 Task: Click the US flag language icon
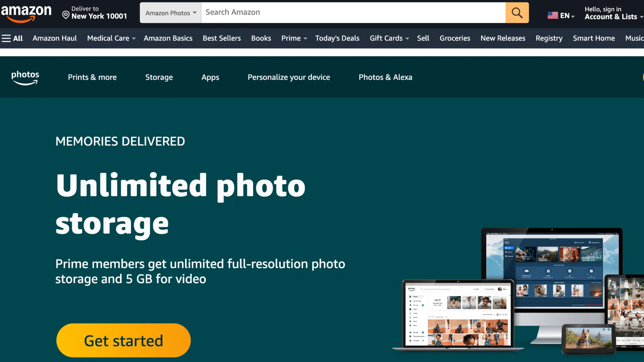[553, 15]
